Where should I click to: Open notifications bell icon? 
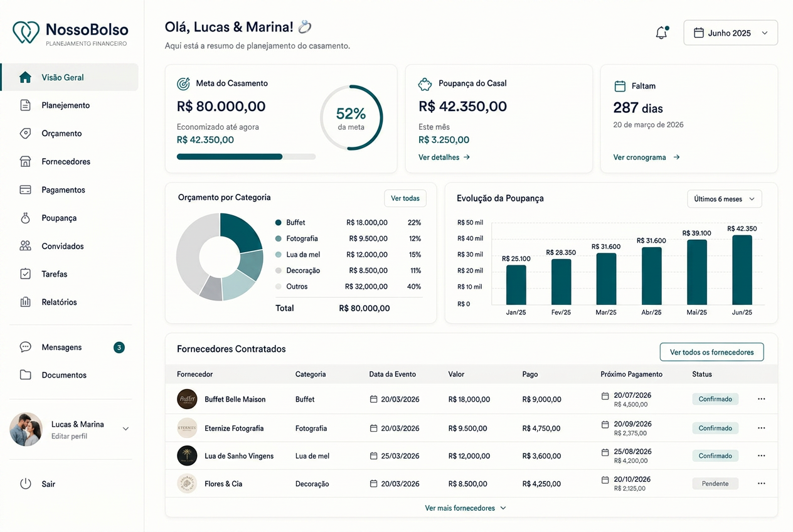tap(661, 33)
